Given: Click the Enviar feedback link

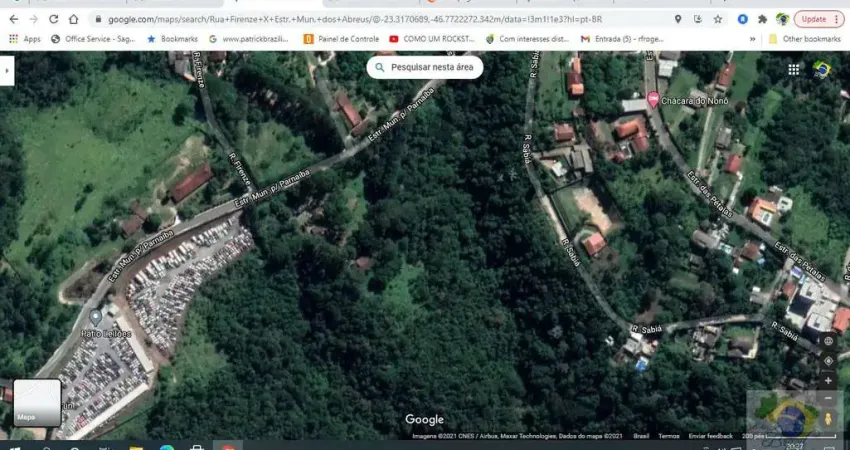Looking at the screenshot, I should [x=711, y=436].
